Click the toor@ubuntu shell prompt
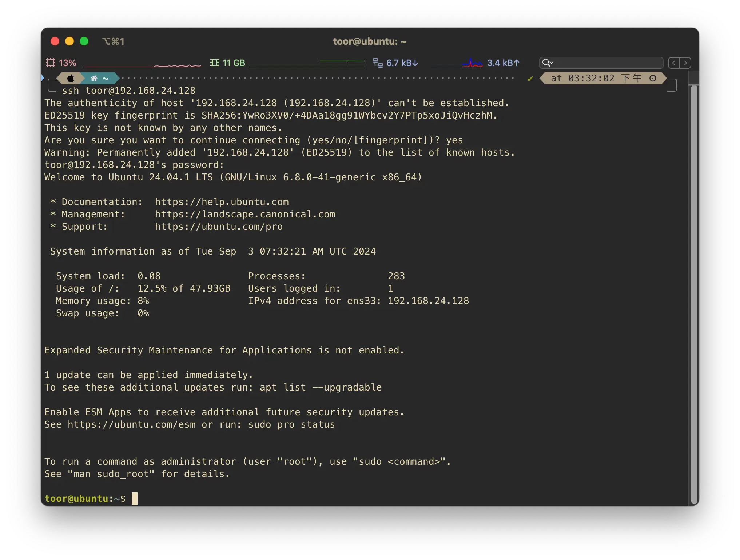Viewport: 740px width, 560px height. [85, 499]
